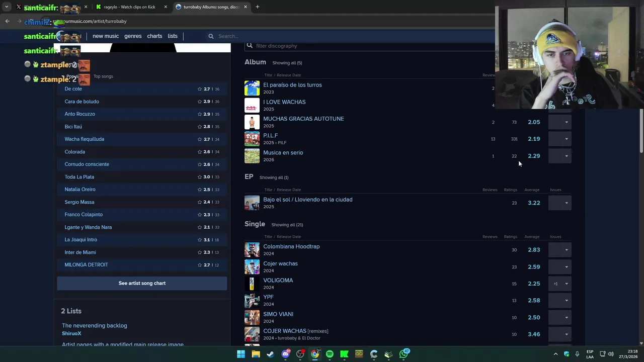Click the site search magnifier icon
Screen dimensions: 644x362
click(211, 36)
